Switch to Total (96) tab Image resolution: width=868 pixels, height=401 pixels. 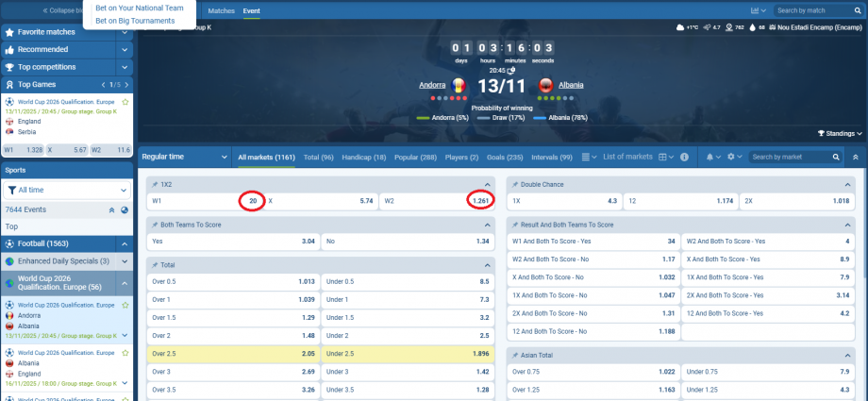click(318, 158)
